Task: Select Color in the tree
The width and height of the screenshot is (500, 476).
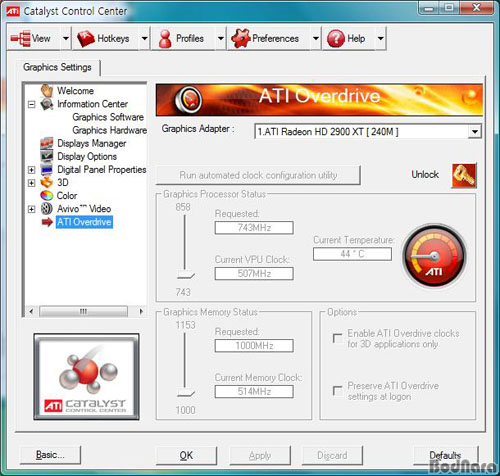Action: point(67,196)
